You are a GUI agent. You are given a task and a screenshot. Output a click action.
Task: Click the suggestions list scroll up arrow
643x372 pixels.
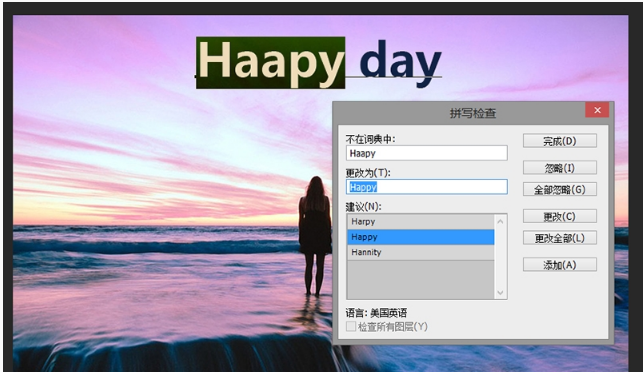click(x=500, y=221)
